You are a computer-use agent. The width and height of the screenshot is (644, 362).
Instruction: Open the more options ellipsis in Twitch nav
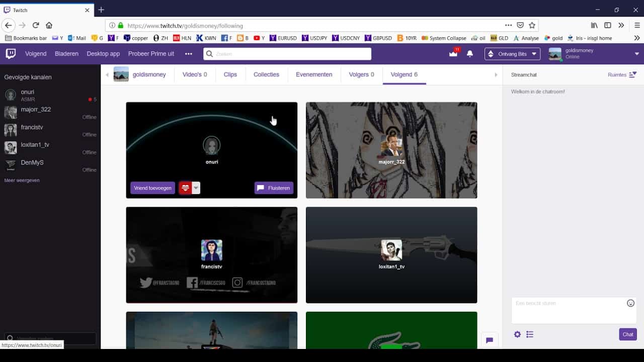click(x=189, y=54)
